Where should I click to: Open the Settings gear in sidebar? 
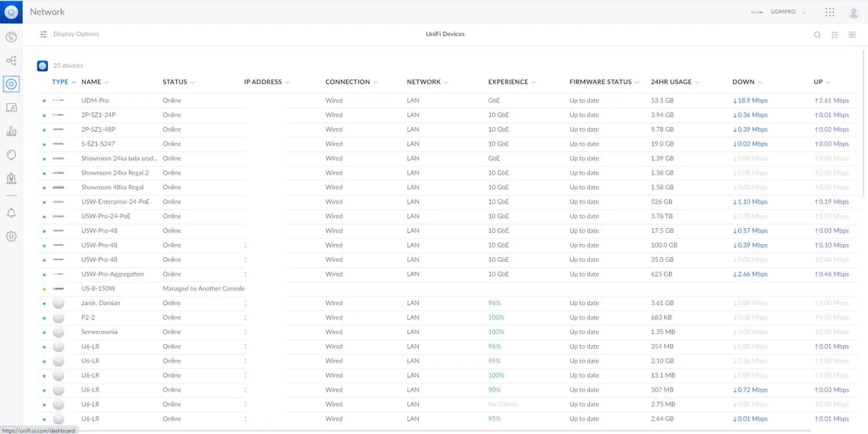click(x=11, y=236)
